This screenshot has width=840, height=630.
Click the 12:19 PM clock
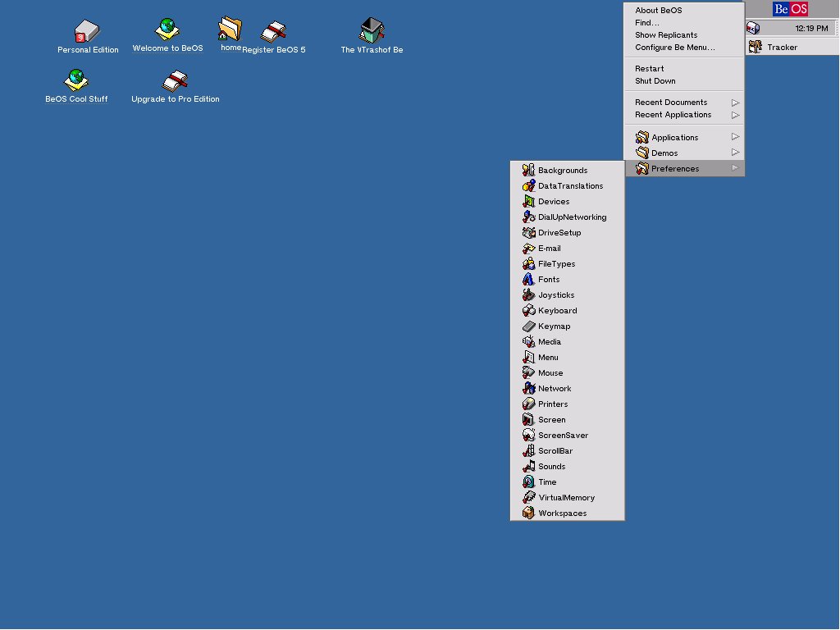pos(810,29)
